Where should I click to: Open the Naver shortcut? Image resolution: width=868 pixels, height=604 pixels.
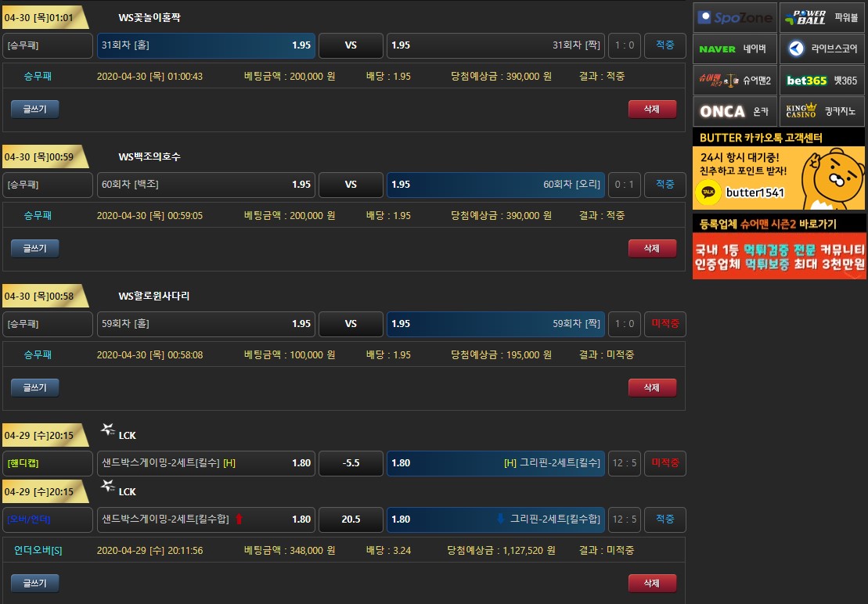coord(734,49)
